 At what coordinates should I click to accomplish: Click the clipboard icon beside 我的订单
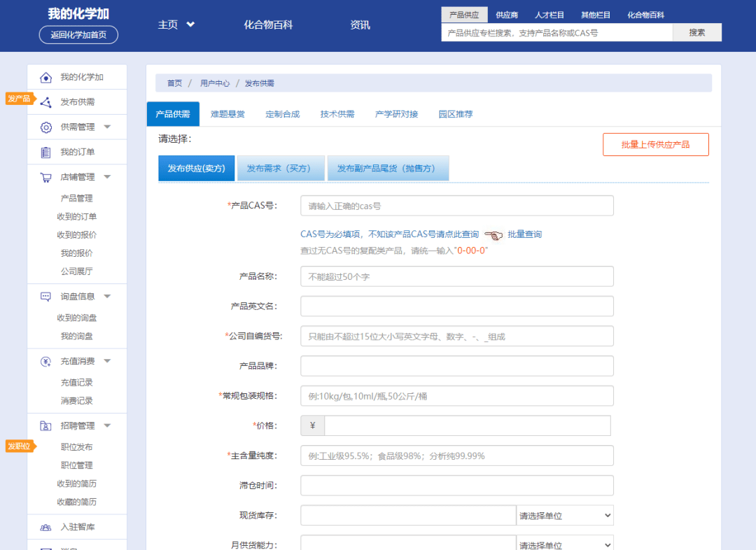[x=45, y=153]
